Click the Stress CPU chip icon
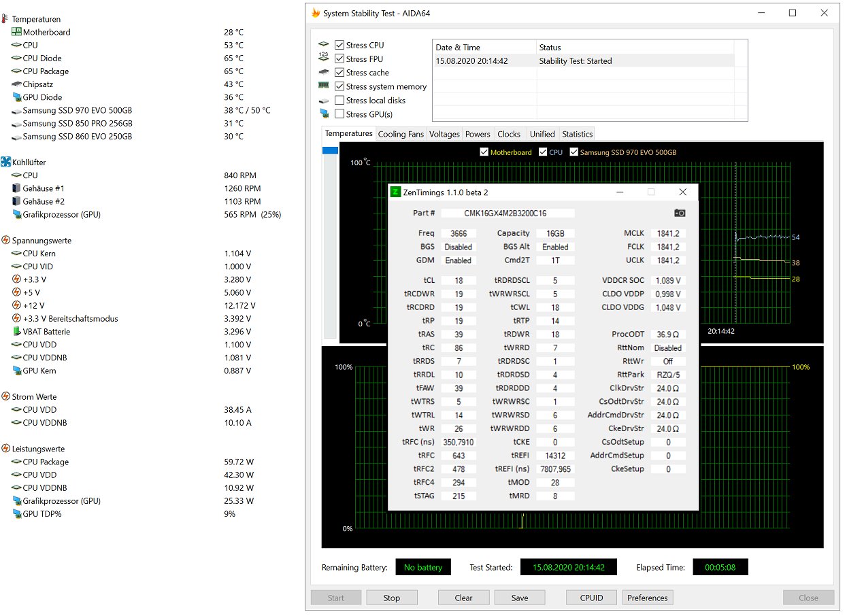This screenshot has height=616, width=847. (324, 46)
